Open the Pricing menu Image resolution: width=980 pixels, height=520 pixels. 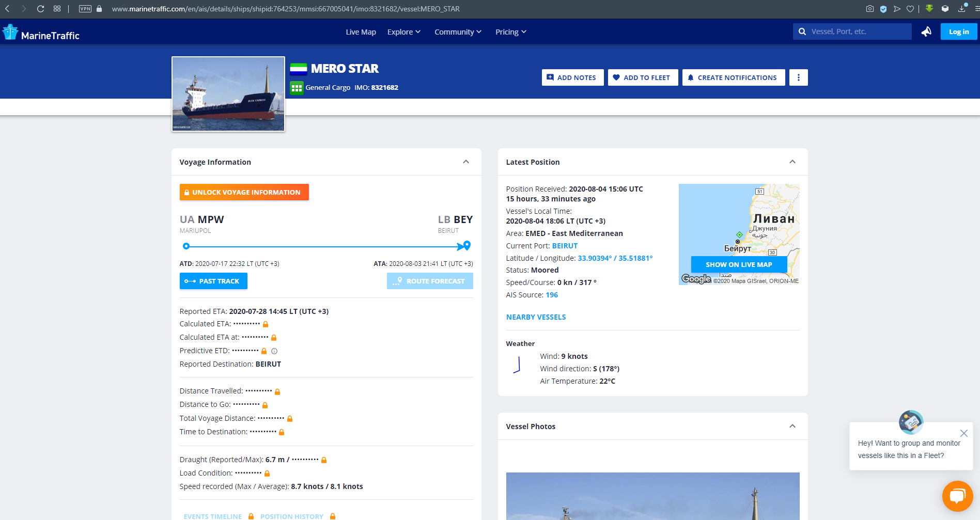[510, 32]
